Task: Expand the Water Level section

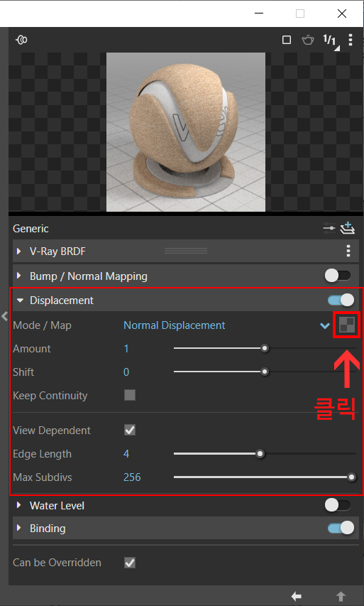Action: [18, 505]
